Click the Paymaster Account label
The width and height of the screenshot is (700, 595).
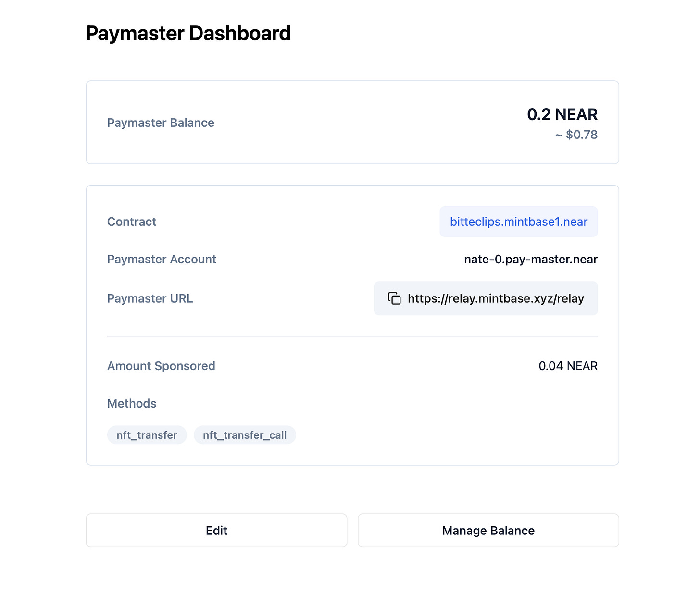point(162,260)
